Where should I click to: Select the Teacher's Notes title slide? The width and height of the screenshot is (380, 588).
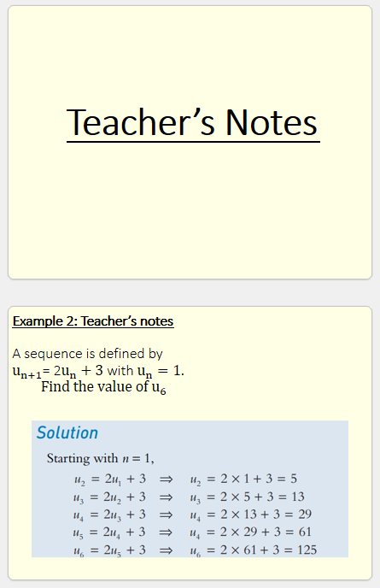coord(190,142)
